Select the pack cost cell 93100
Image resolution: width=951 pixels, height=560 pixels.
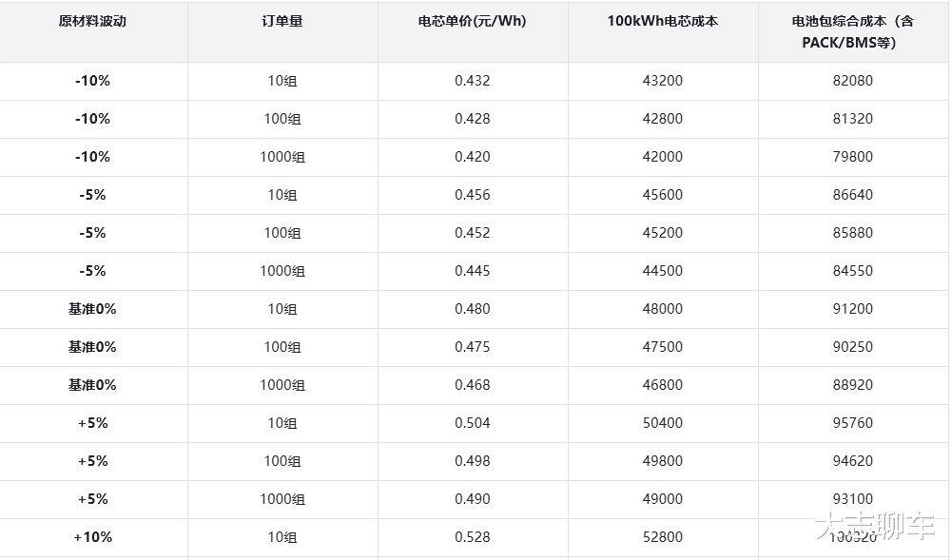click(852, 499)
